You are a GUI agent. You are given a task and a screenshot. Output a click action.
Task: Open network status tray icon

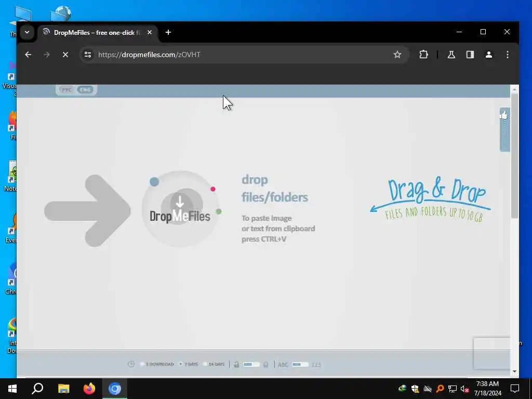click(453, 389)
